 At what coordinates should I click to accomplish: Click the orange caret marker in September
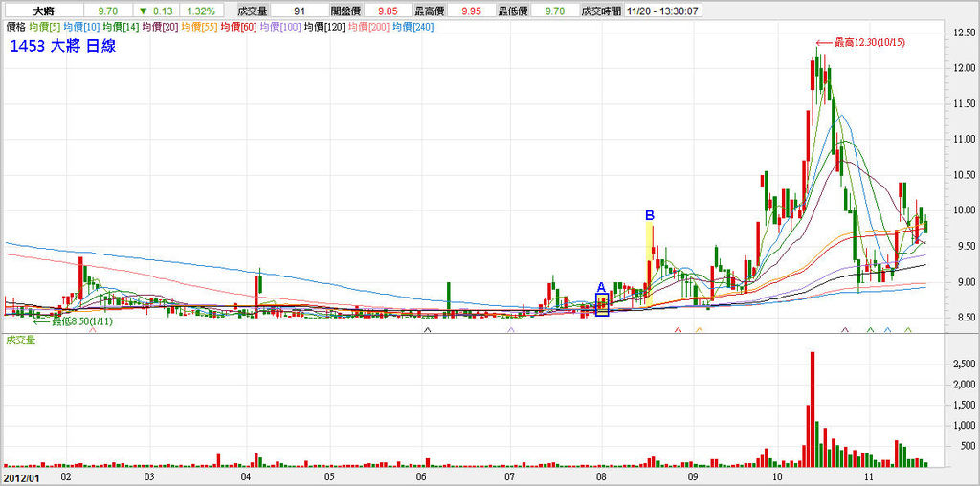[x=699, y=329]
